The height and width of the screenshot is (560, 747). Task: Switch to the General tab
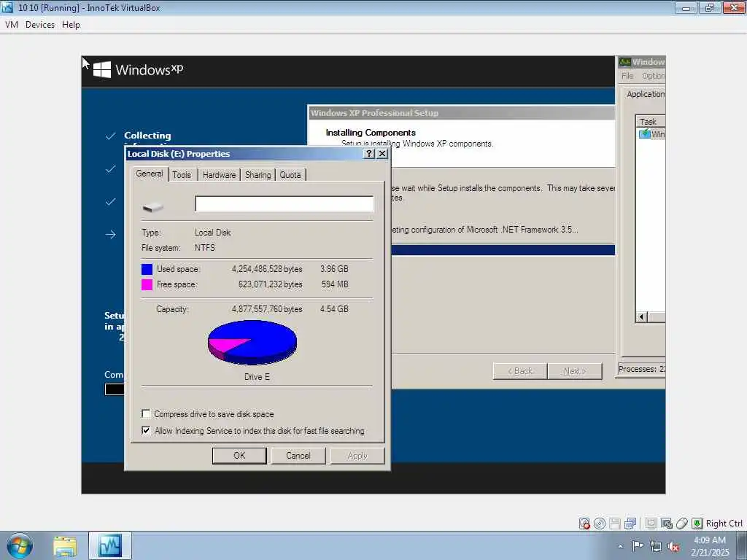(x=149, y=174)
